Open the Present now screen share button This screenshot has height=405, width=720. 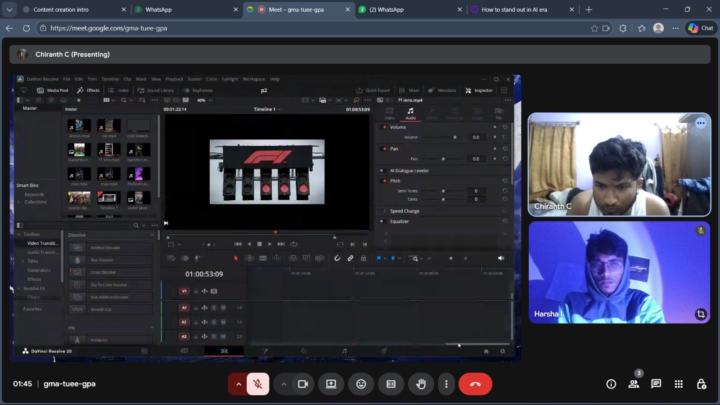(x=331, y=384)
